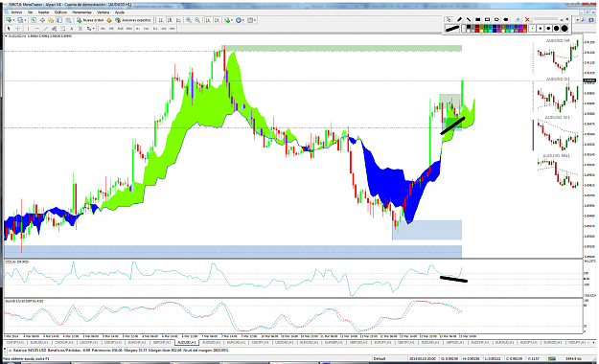Viewport: 599px width, 364px height.
Task: Select filled rectangle tool in drawing palette
Action: [478, 19]
